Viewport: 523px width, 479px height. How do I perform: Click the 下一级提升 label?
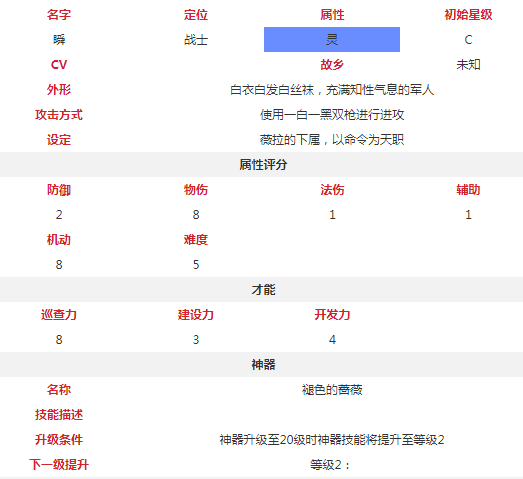pos(59,464)
